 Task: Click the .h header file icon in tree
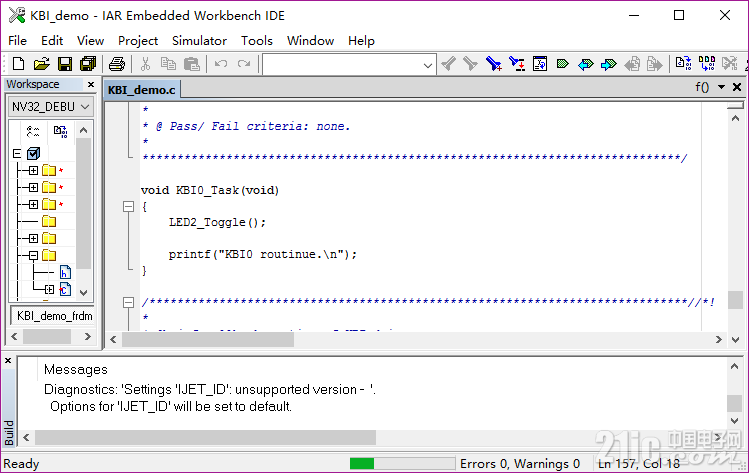coord(65,272)
